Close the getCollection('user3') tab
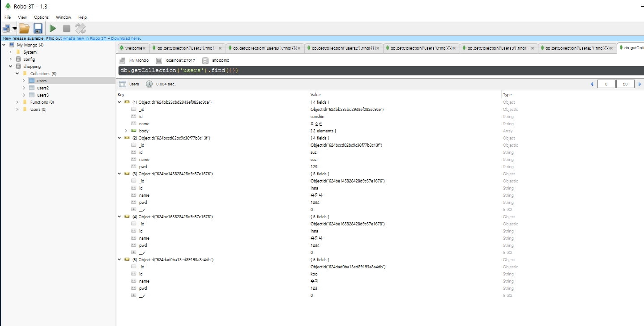Image resolution: width=644 pixels, height=326 pixels. click(x=220, y=48)
